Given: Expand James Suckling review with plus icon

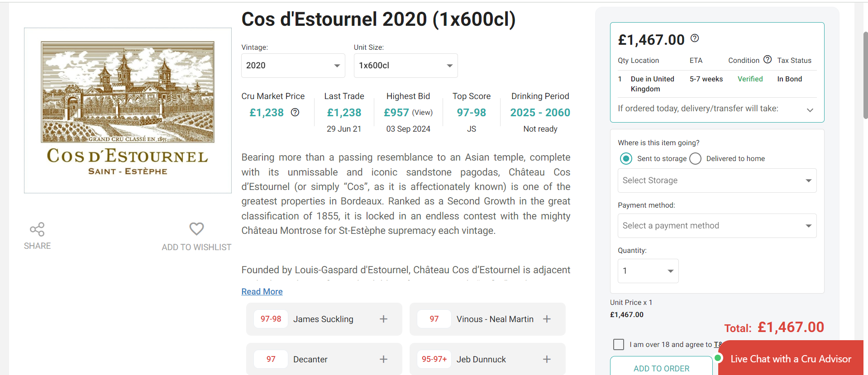Looking at the screenshot, I should [383, 319].
